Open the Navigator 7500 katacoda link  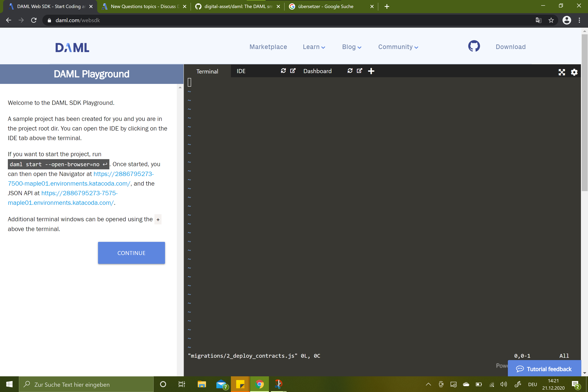point(81,179)
